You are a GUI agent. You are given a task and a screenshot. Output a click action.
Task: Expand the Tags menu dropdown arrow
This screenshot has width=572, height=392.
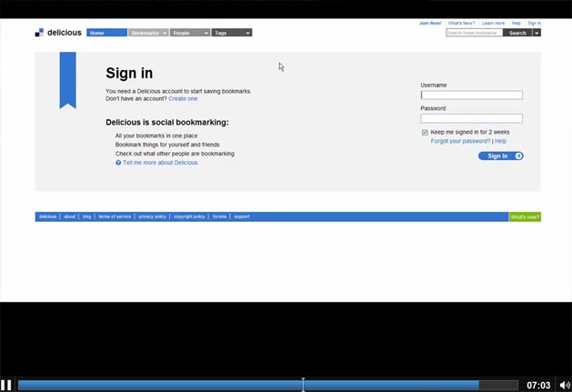point(247,33)
